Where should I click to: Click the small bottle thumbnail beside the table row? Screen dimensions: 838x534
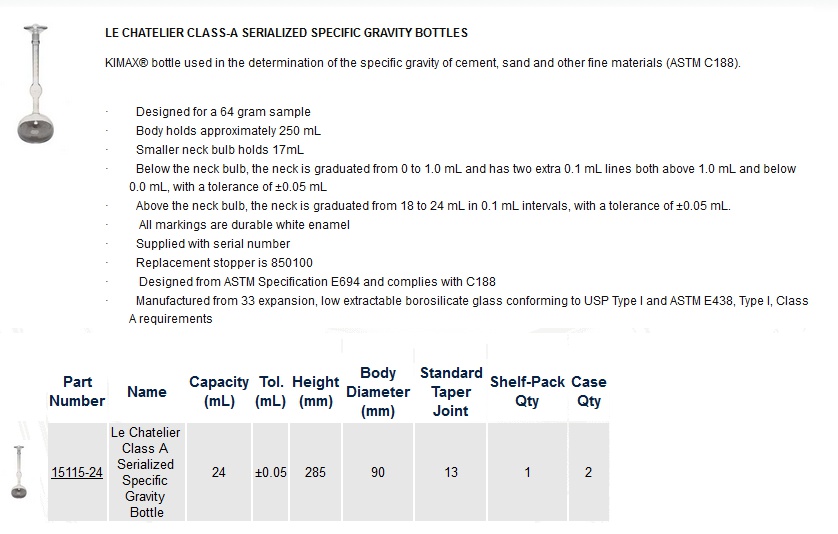(x=19, y=472)
